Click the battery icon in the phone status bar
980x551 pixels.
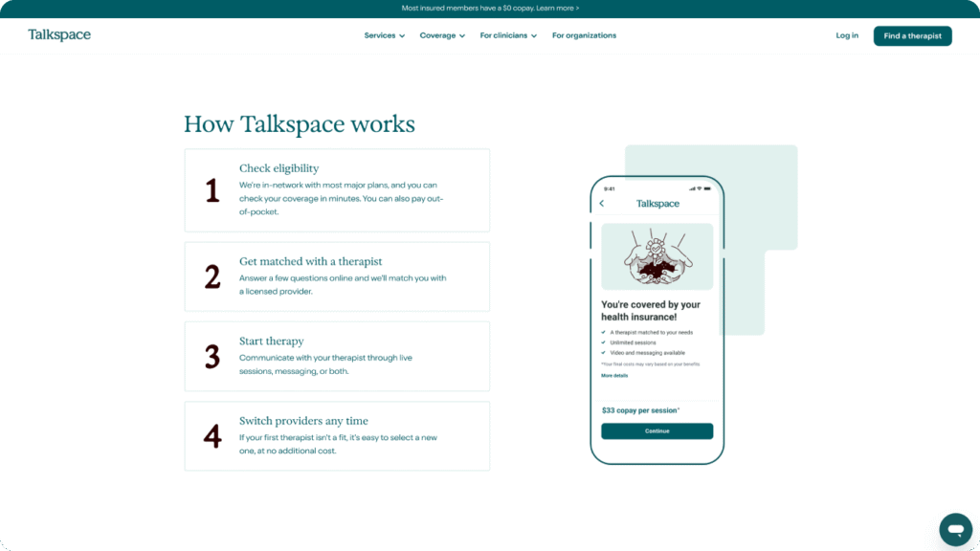pyautogui.click(x=708, y=189)
